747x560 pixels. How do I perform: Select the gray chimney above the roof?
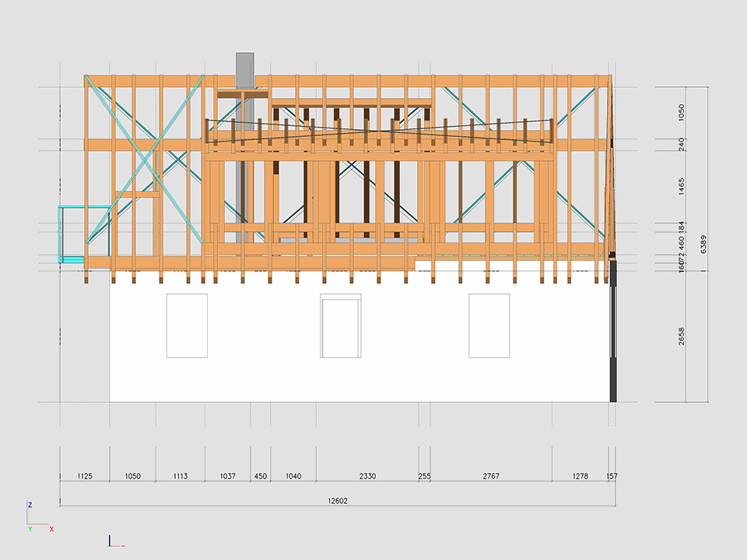tap(244, 70)
